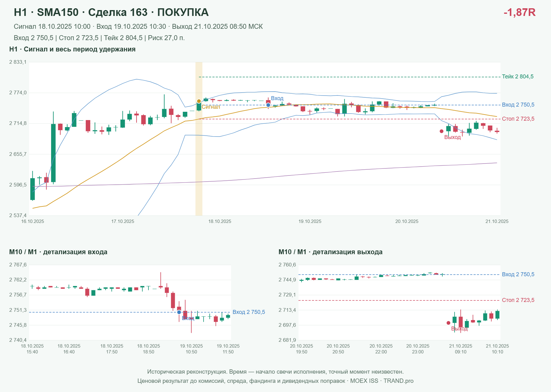Select the Тейк 2 804,5 label
Screen dimensions: 551x392
point(518,77)
